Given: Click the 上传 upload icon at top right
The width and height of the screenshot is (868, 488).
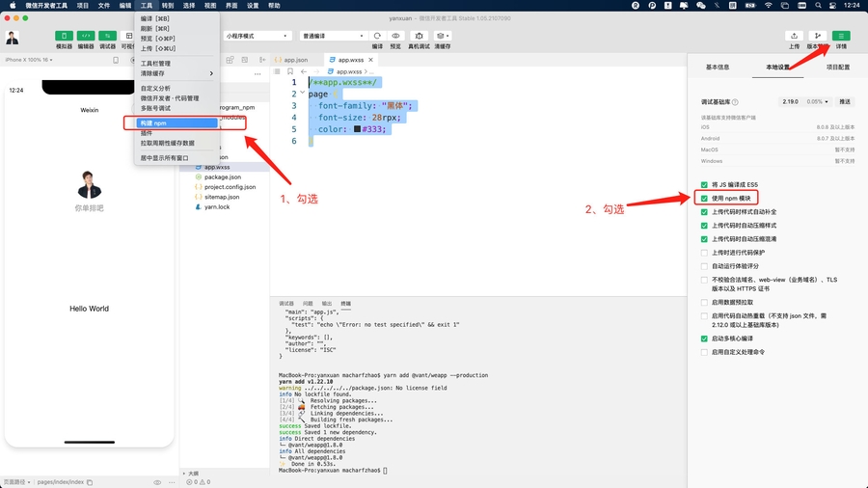Looking at the screenshot, I should click(x=794, y=36).
